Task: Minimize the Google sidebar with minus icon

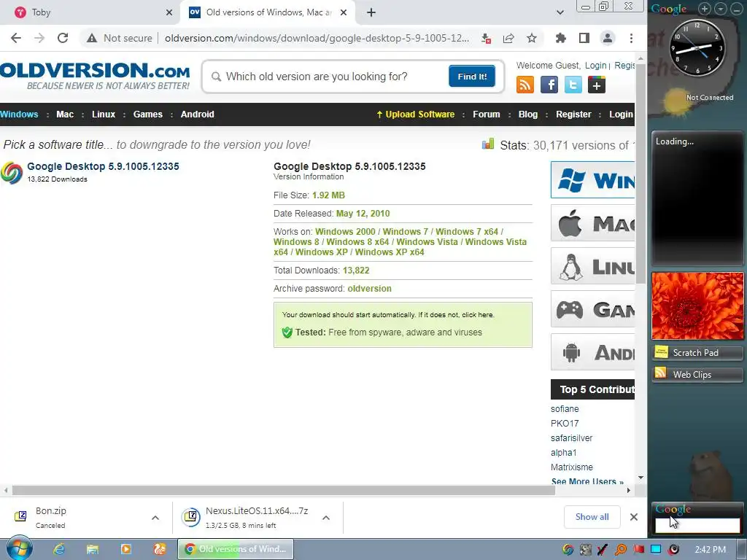Action: click(735, 8)
